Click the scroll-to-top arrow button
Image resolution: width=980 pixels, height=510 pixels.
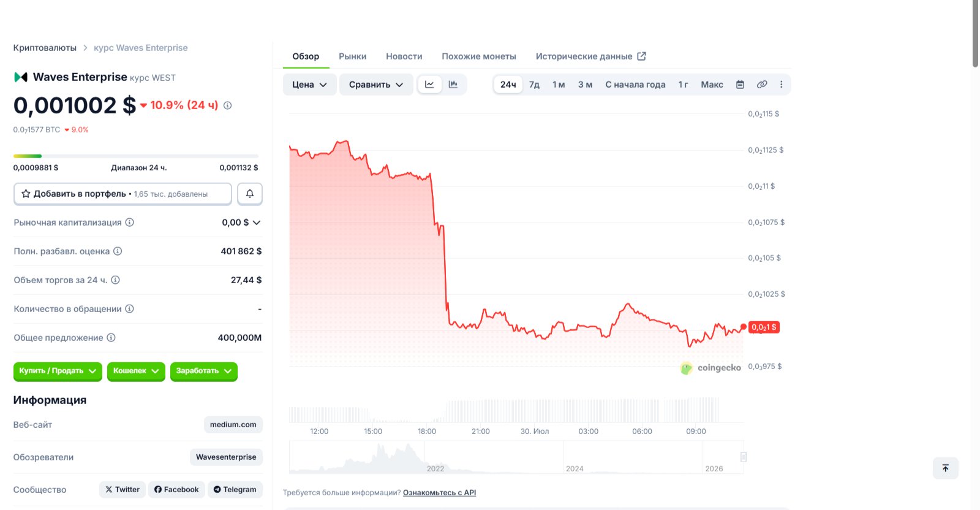946,468
